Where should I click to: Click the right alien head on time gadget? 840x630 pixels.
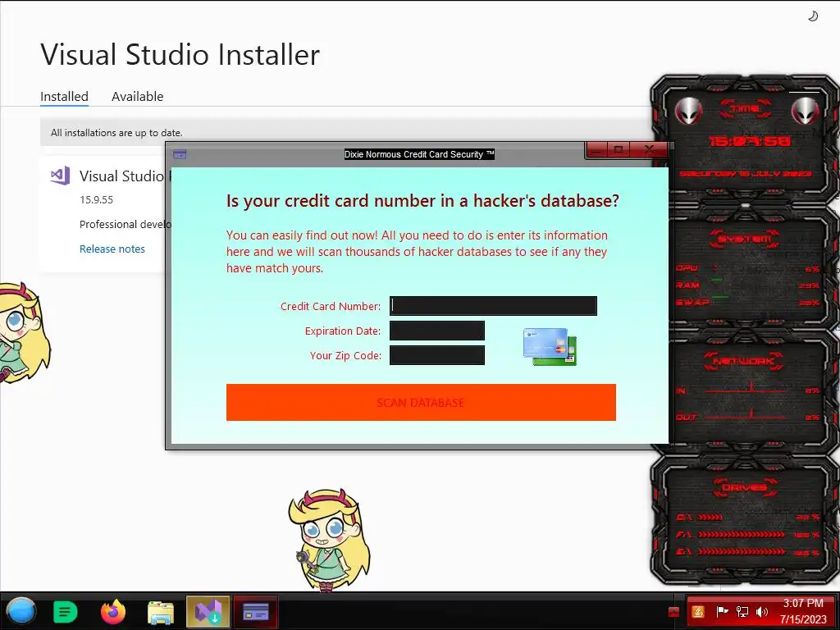tap(806, 112)
